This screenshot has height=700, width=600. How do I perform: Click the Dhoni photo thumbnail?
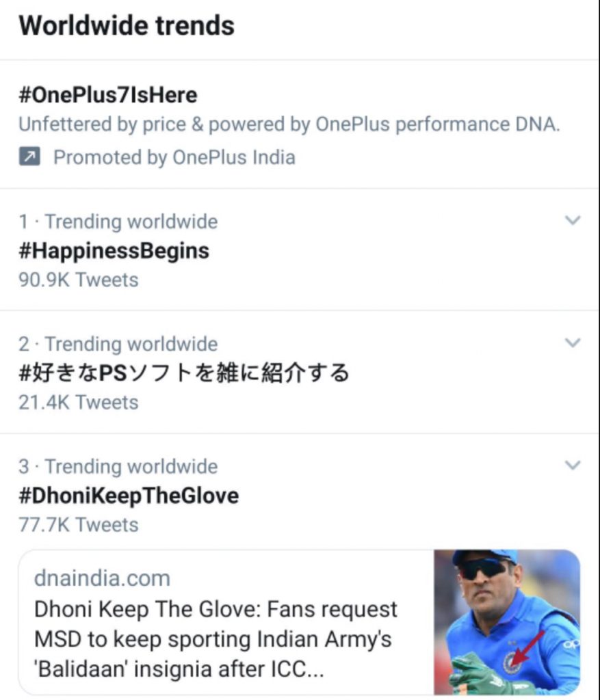(x=507, y=622)
